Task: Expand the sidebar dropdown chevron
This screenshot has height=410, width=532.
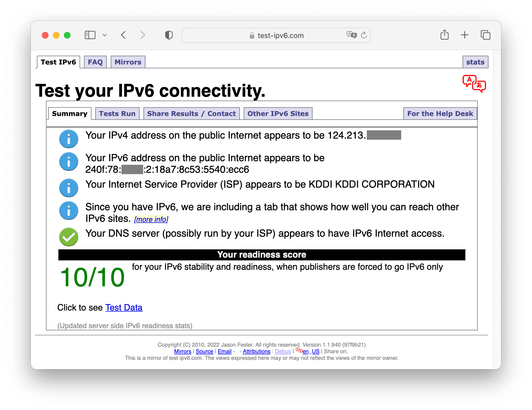Action: (105, 35)
